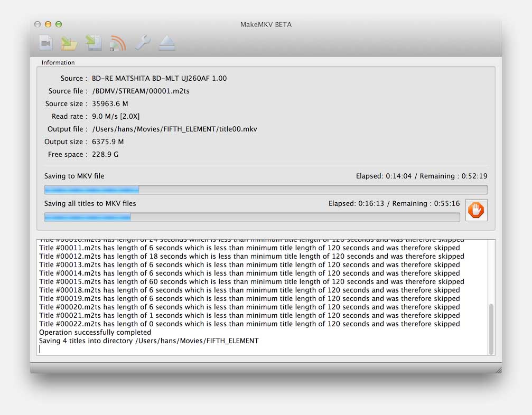Click log line for Title #00022.m2ts
Image resolution: width=532 pixels, height=415 pixels.
pyautogui.click(x=249, y=324)
